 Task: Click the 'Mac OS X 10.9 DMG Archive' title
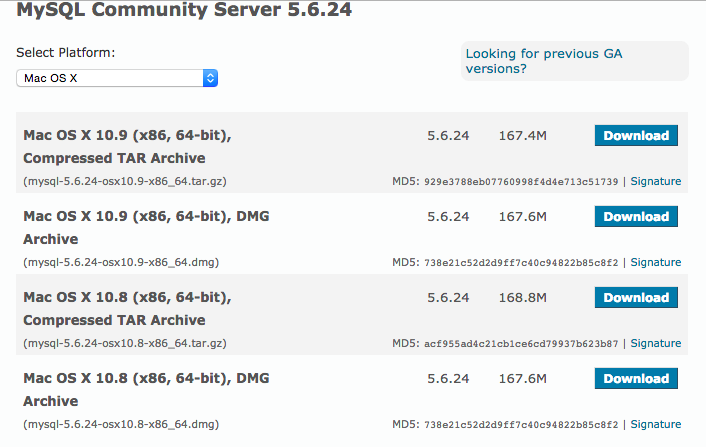tap(146, 227)
